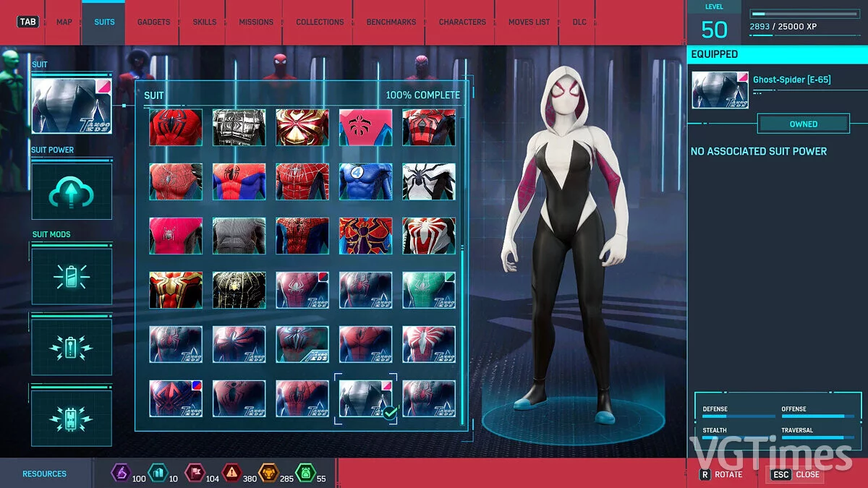Open the Map tab

click(64, 22)
